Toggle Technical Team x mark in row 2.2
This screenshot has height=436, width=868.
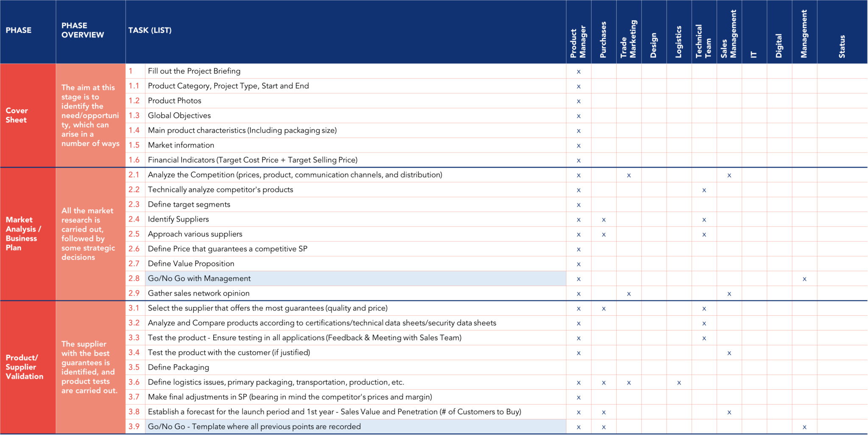(704, 190)
